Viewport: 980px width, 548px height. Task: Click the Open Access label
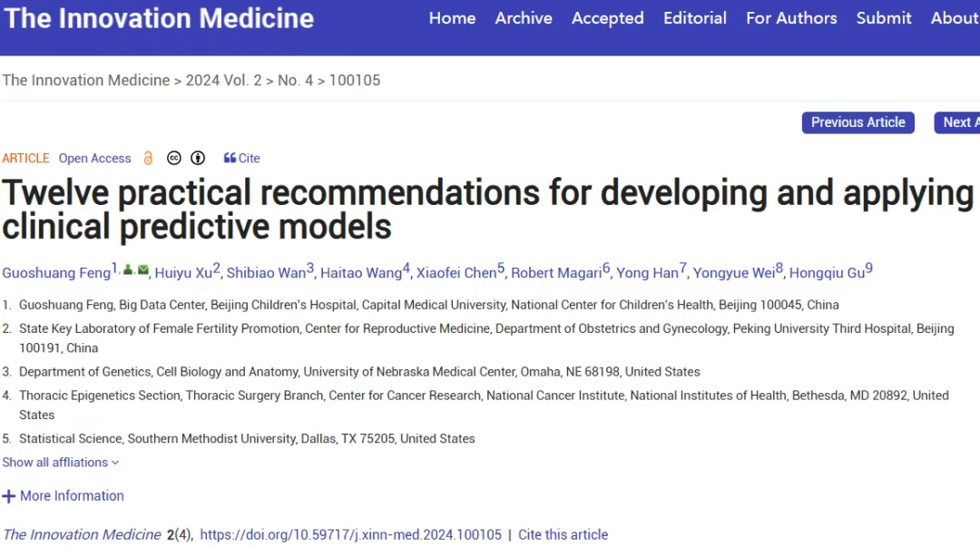pos(95,158)
